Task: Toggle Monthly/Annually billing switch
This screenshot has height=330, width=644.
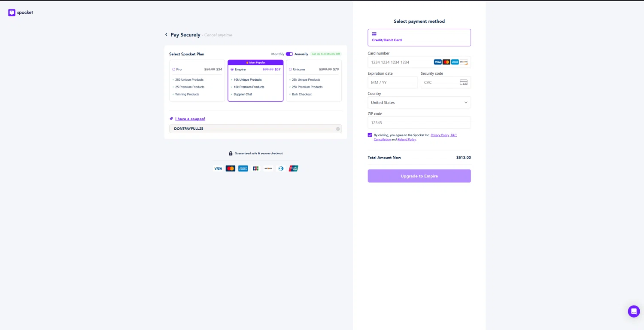Action: tap(289, 54)
